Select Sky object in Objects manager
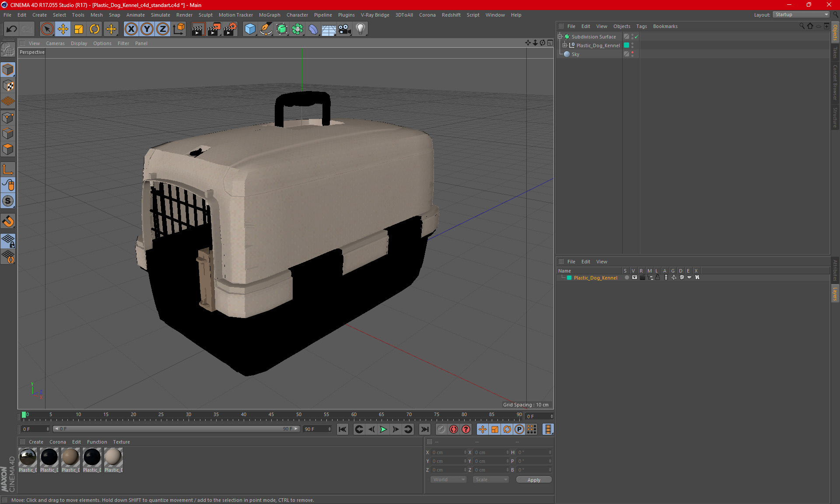Viewport: 840px width, 504px height. tap(575, 54)
